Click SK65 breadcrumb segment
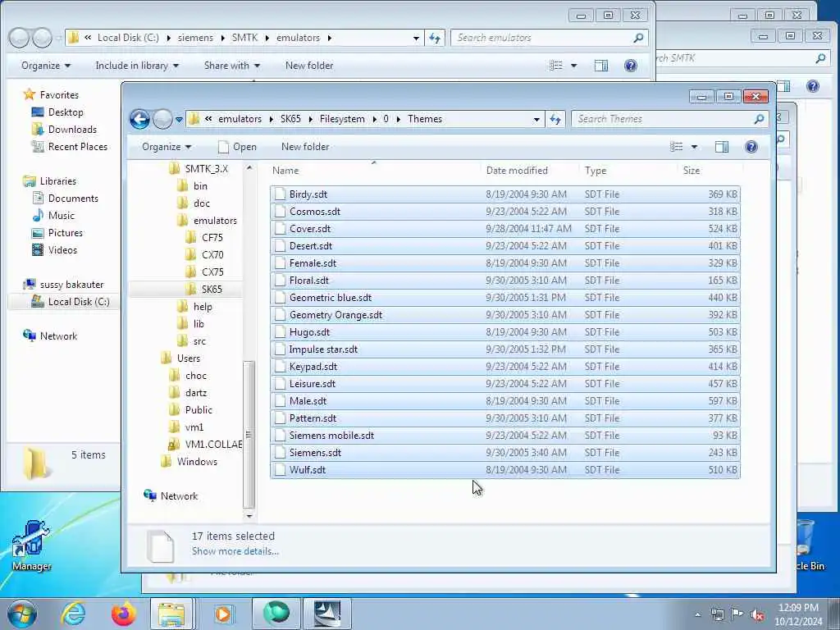This screenshot has width=840, height=630. tap(290, 119)
